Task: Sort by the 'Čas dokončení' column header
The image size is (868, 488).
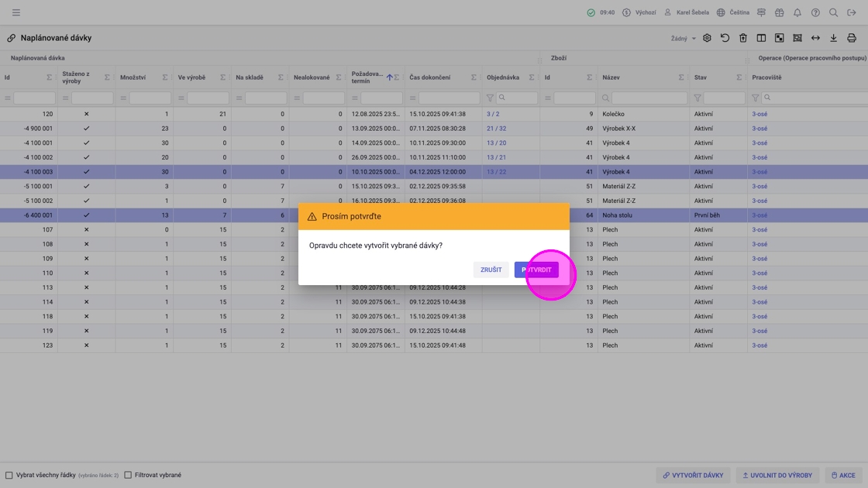Action: pyautogui.click(x=430, y=77)
